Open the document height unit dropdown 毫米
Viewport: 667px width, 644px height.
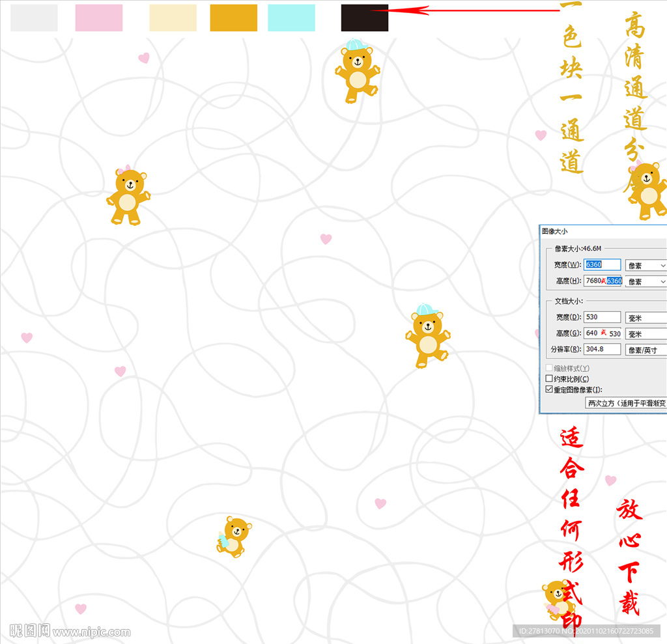pos(646,334)
